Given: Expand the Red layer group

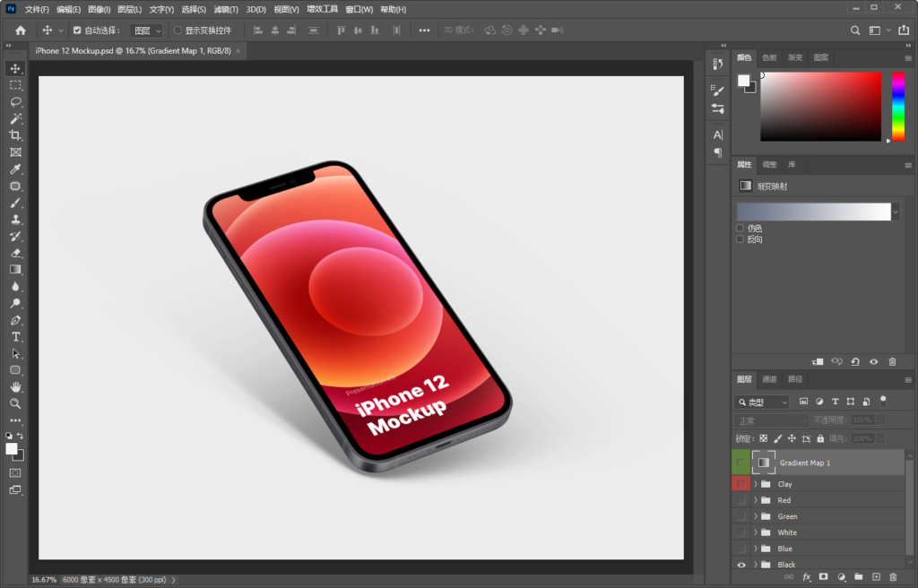Looking at the screenshot, I should click(x=756, y=500).
